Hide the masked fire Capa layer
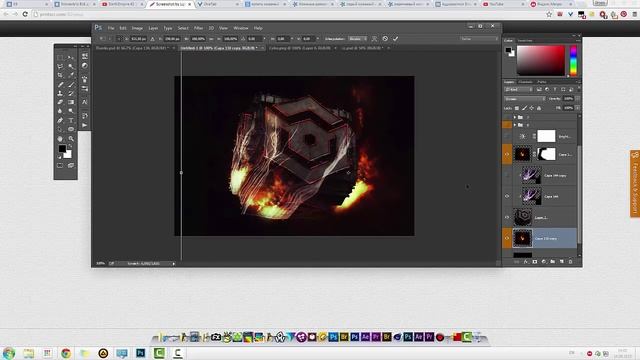 (507, 154)
